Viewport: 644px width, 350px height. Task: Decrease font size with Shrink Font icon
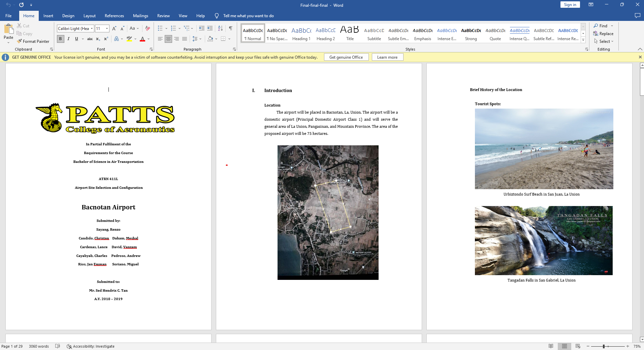[x=122, y=29]
